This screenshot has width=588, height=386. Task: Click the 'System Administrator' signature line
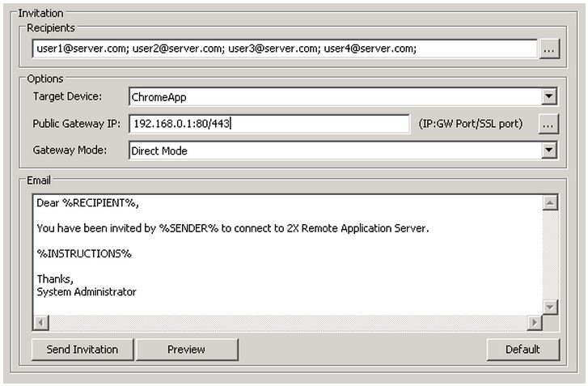[87, 292]
